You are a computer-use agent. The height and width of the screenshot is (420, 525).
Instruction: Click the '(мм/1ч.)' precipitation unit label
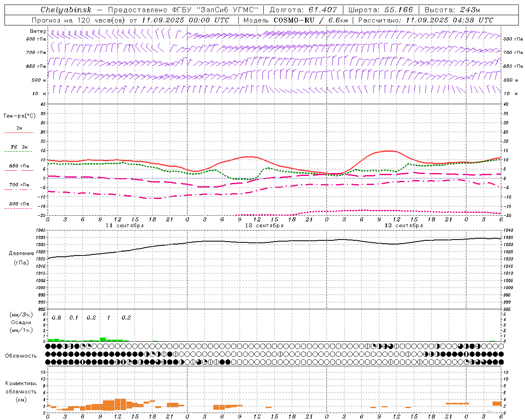point(21,330)
